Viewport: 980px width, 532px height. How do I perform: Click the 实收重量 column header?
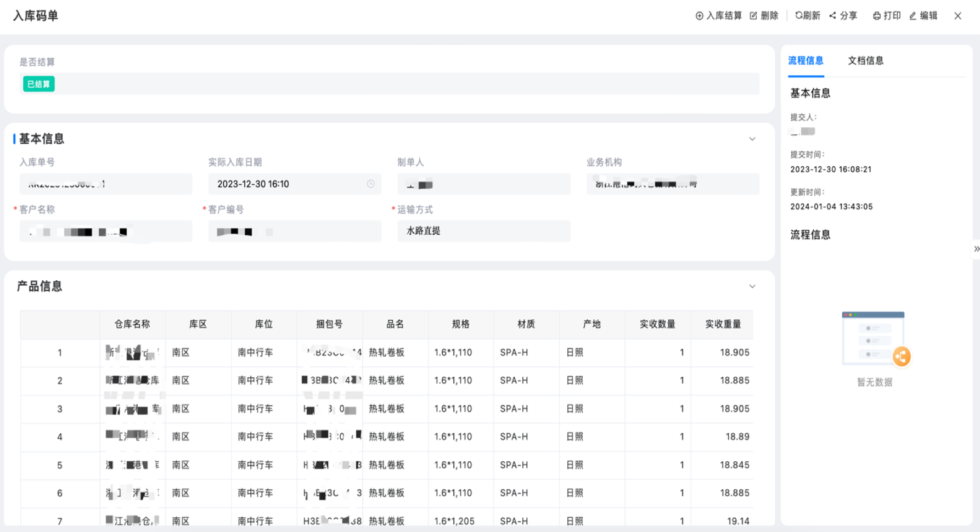[x=723, y=324]
